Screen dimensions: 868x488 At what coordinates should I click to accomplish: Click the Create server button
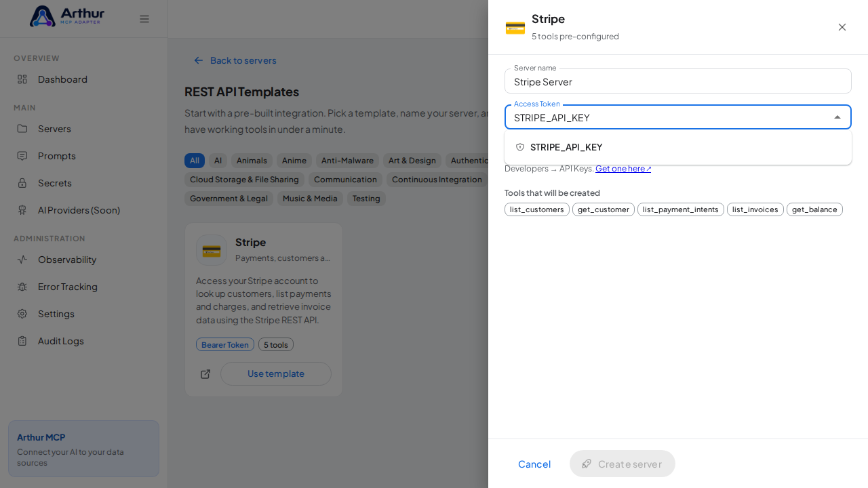[623, 464]
